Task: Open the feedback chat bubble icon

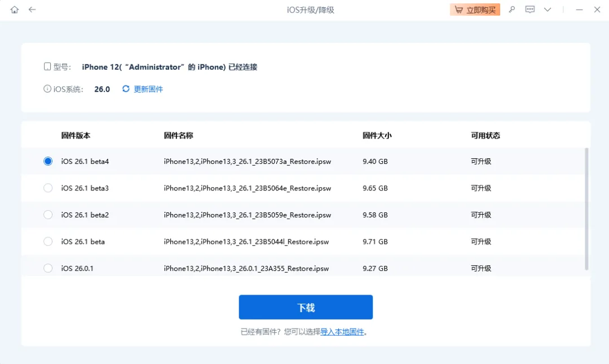Action: pyautogui.click(x=529, y=10)
